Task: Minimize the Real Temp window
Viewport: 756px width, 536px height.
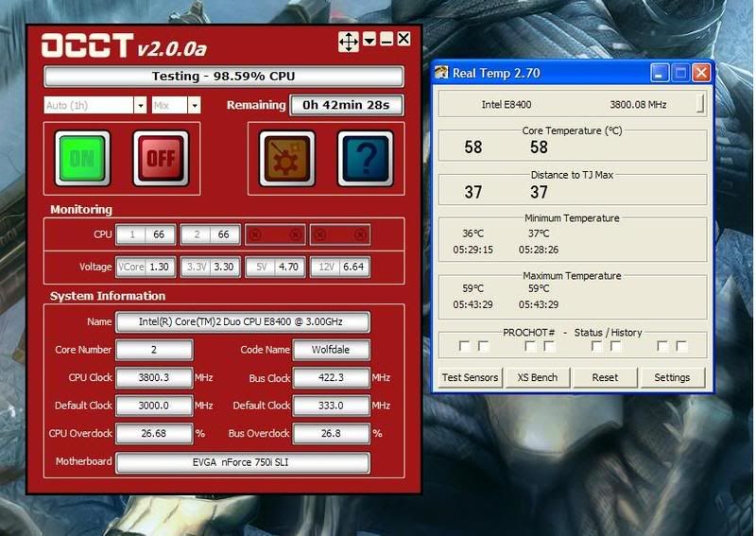Action: tap(660, 74)
